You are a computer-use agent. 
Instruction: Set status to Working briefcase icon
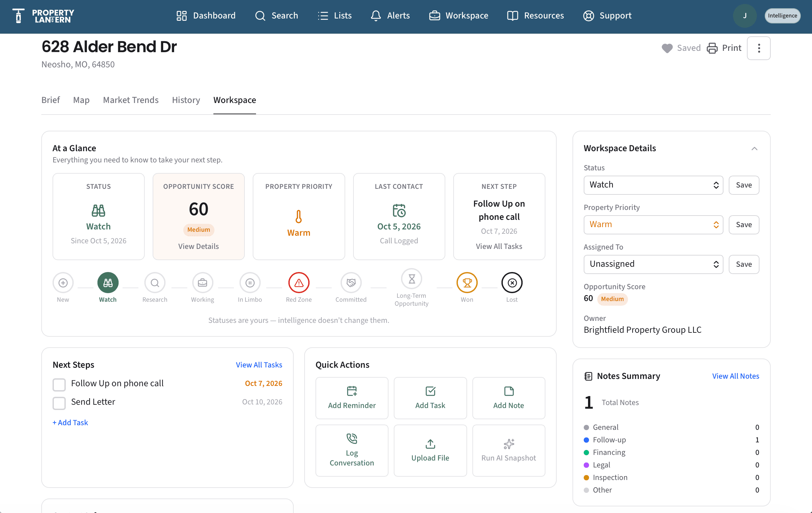click(202, 283)
